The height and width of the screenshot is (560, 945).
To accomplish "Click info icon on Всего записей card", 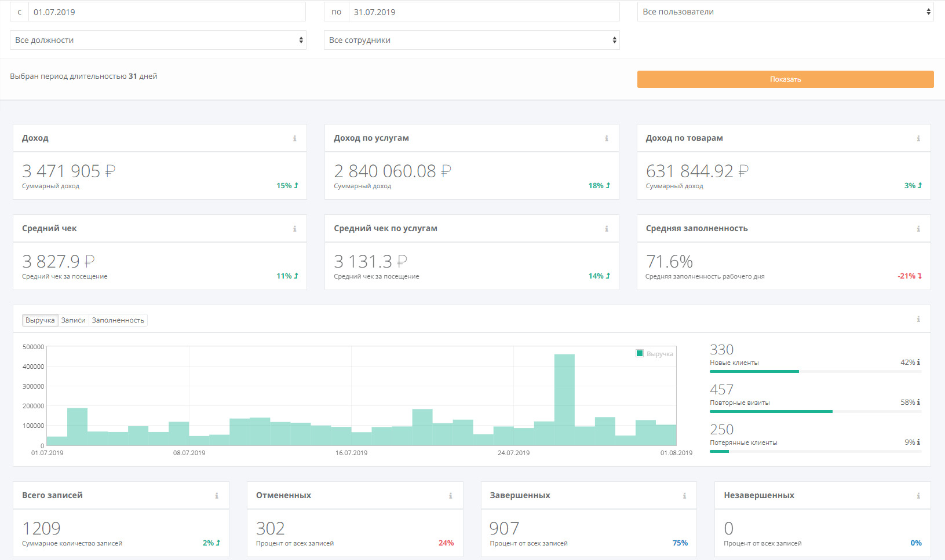I will (217, 496).
